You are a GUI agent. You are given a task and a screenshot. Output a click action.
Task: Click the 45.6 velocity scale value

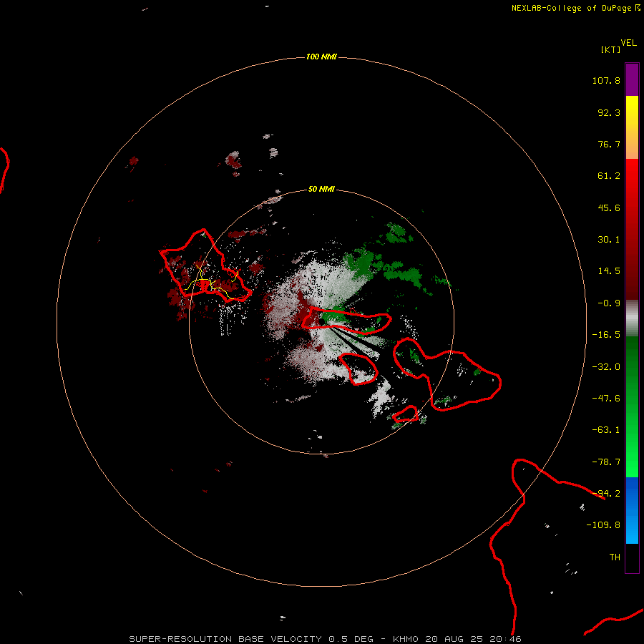[x=609, y=208]
